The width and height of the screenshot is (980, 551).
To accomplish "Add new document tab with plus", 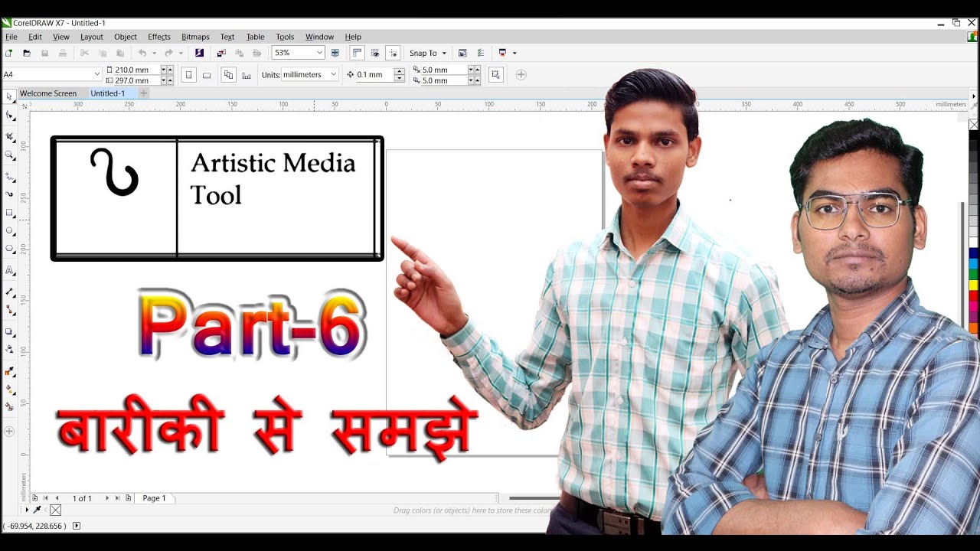I will 143,93.
